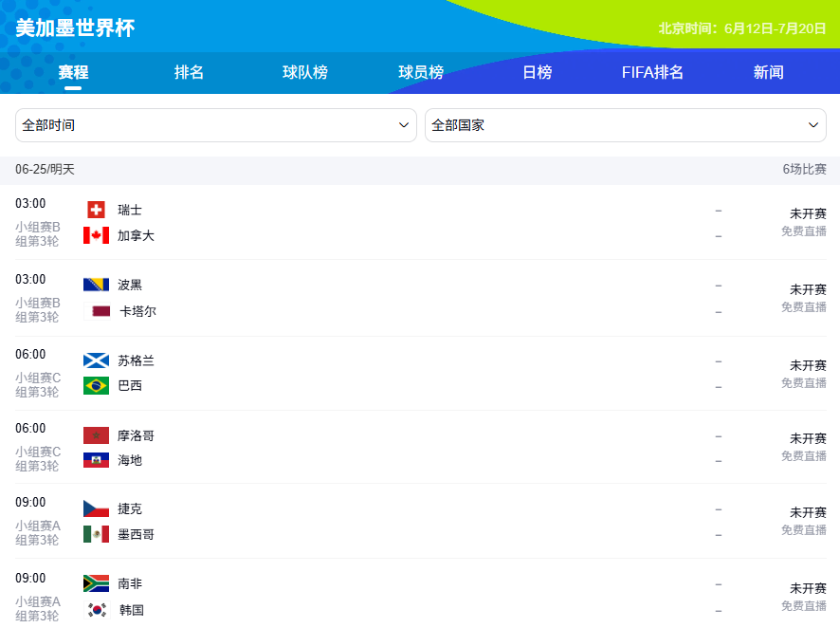Select the Brazil flag icon
The image size is (840, 628).
pos(97,386)
